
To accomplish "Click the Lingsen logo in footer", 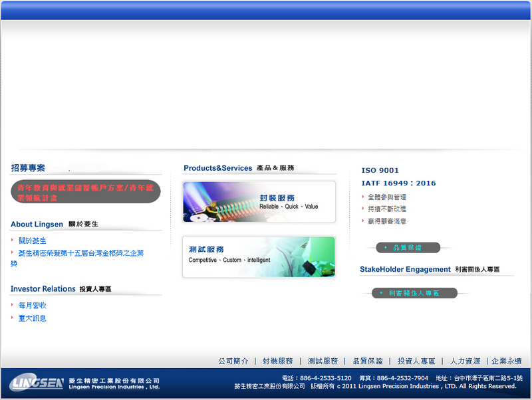I will click(x=37, y=382).
